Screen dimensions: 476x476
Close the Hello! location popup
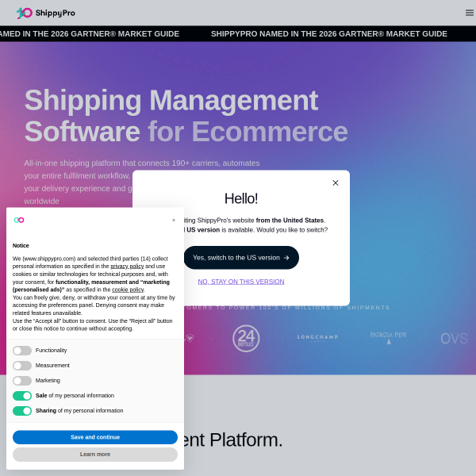point(336,182)
